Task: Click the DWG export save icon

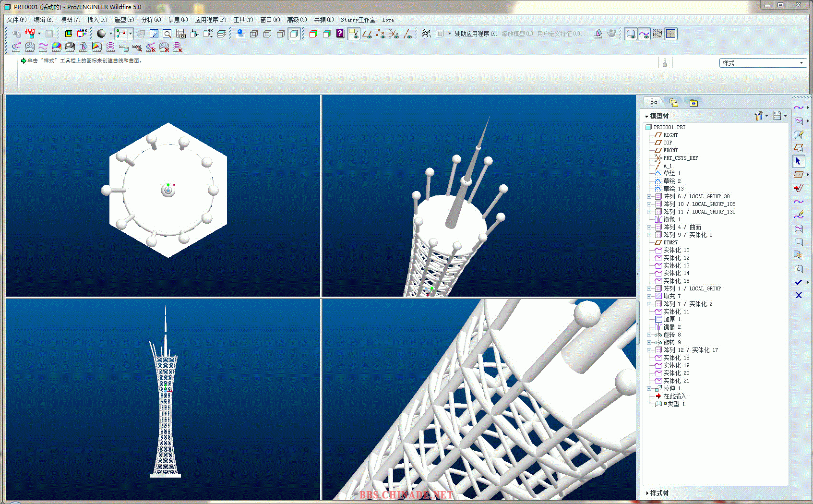Action: click(x=30, y=33)
